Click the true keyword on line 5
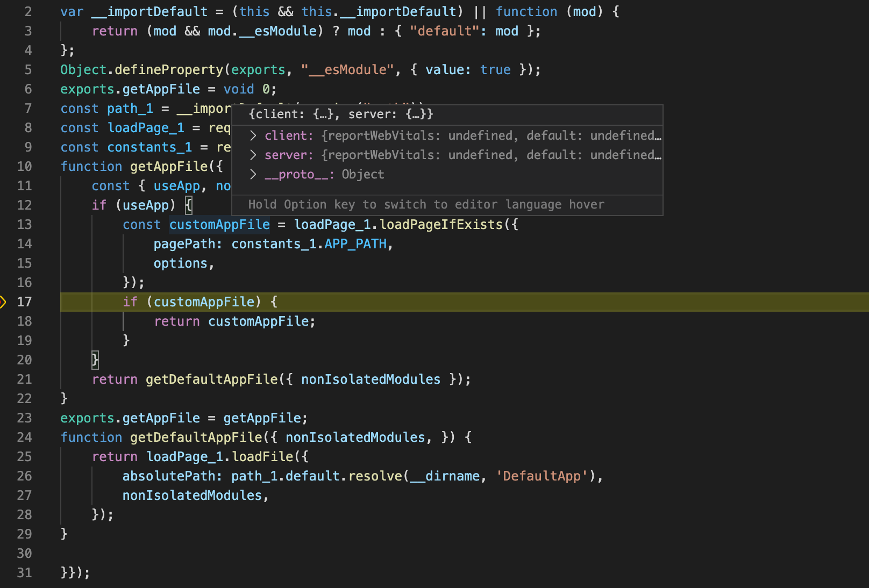 pyautogui.click(x=495, y=69)
